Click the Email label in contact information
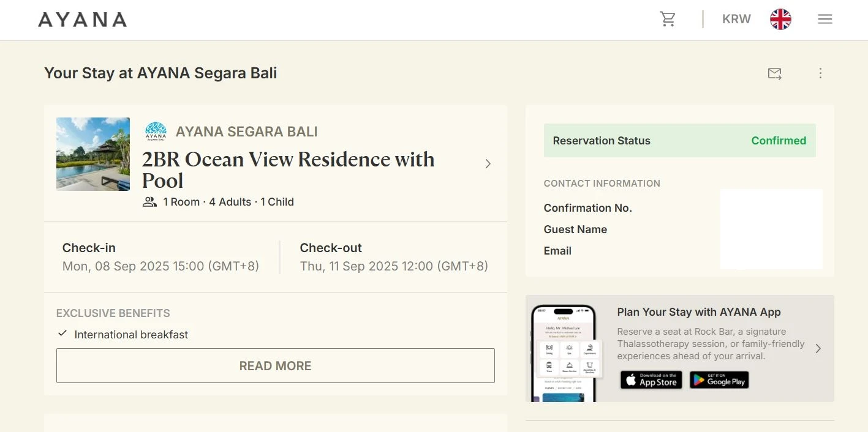This screenshot has width=868, height=432. point(557,251)
